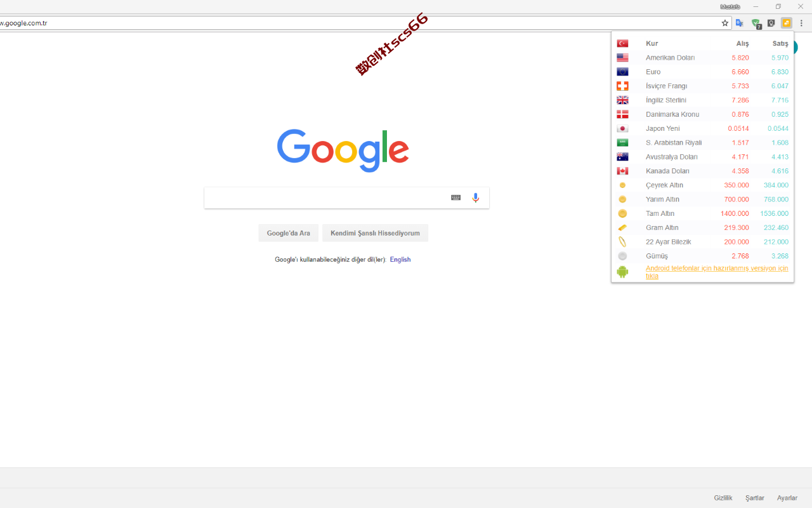812x508 pixels.
Task: Select the Gram Altın label
Action: coord(662,227)
